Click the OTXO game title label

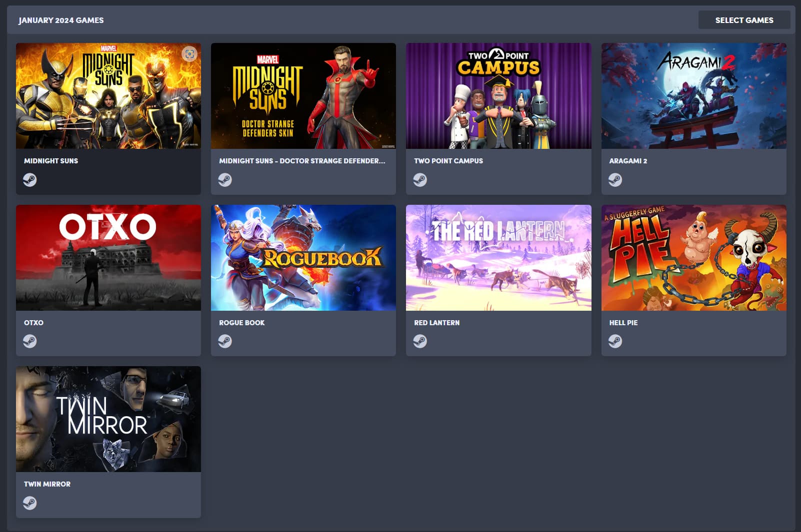(33, 323)
